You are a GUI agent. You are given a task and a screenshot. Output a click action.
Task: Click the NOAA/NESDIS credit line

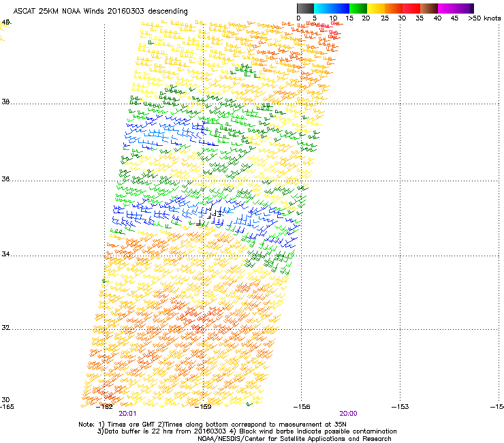(294, 439)
